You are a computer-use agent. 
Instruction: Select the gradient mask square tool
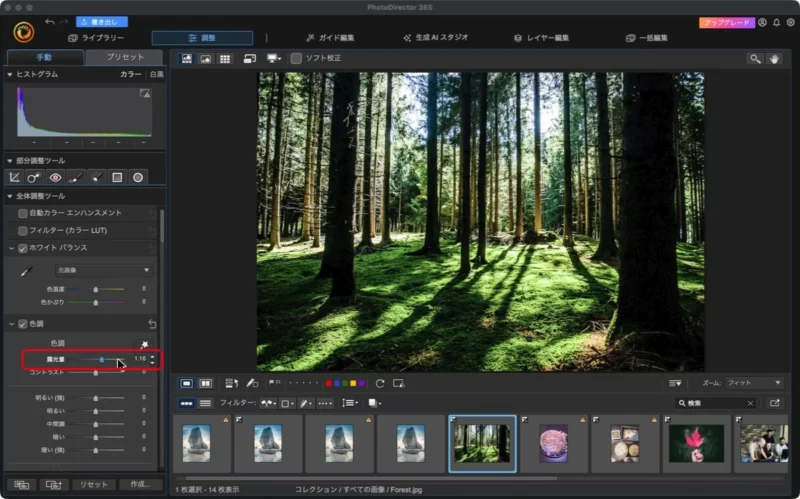(x=117, y=177)
